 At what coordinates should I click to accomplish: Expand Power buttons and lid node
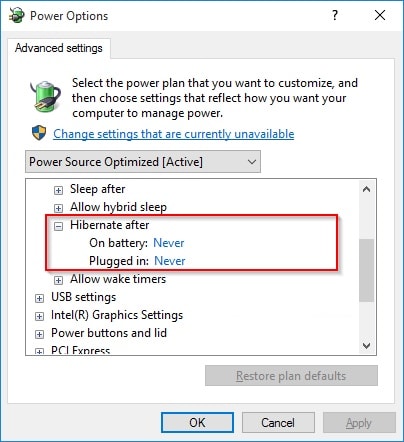coord(39,334)
